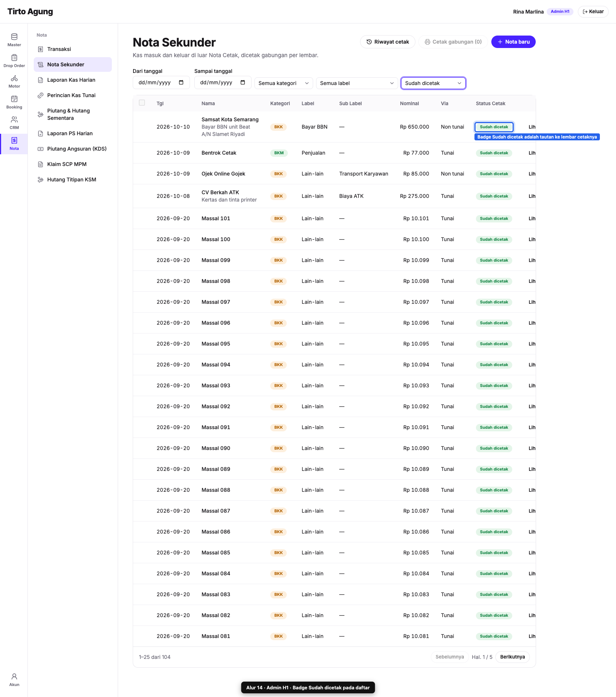Toggle the select-all checkbox in table header
This screenshot has height=697, width=616.
[142, 103]
